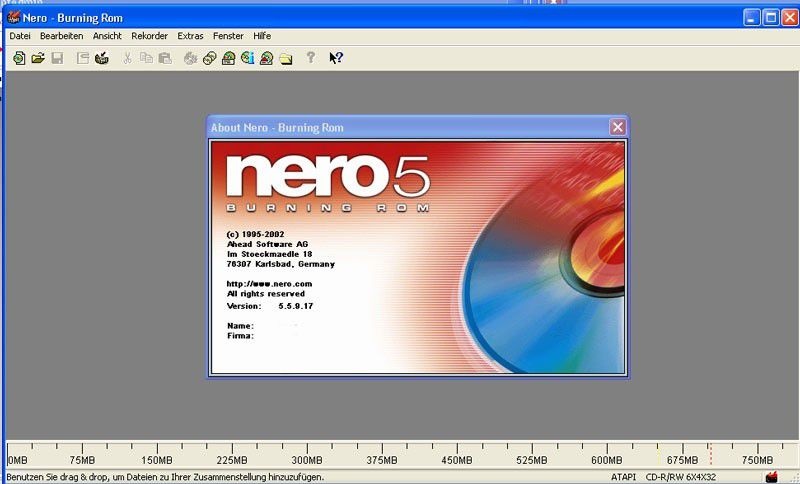
Task: Click the CD Info disc icon
Action: [247, 58]
